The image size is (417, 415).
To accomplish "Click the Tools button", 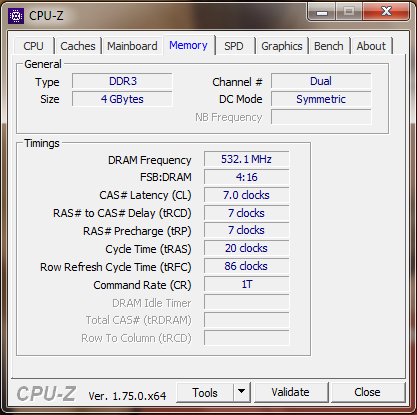I will tap(205, 393).
